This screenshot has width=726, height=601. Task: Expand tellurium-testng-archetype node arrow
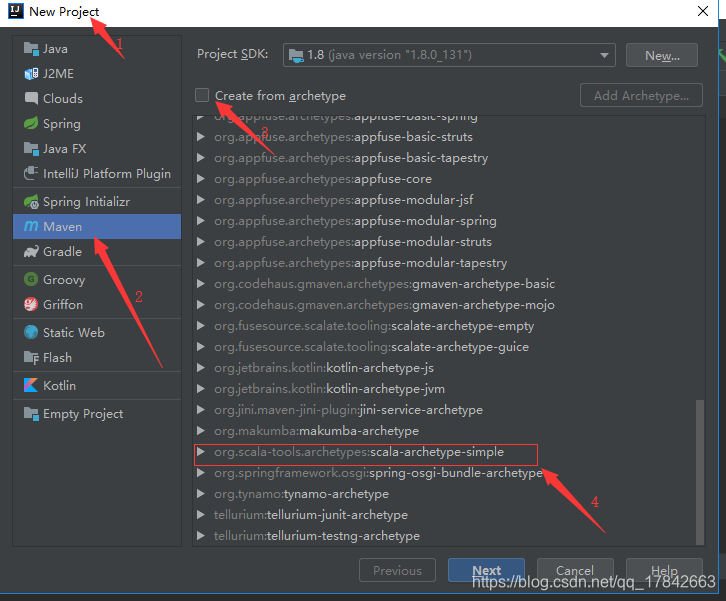(201, 536)
